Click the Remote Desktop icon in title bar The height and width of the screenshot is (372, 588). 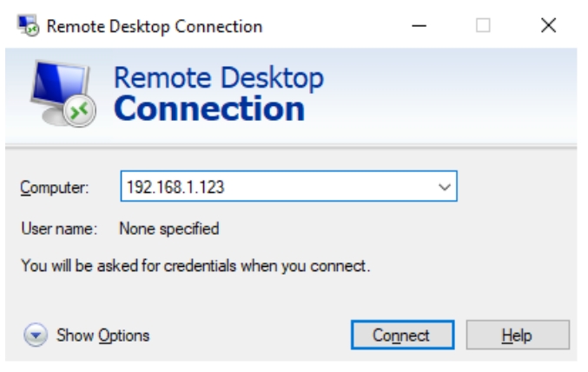29,26
